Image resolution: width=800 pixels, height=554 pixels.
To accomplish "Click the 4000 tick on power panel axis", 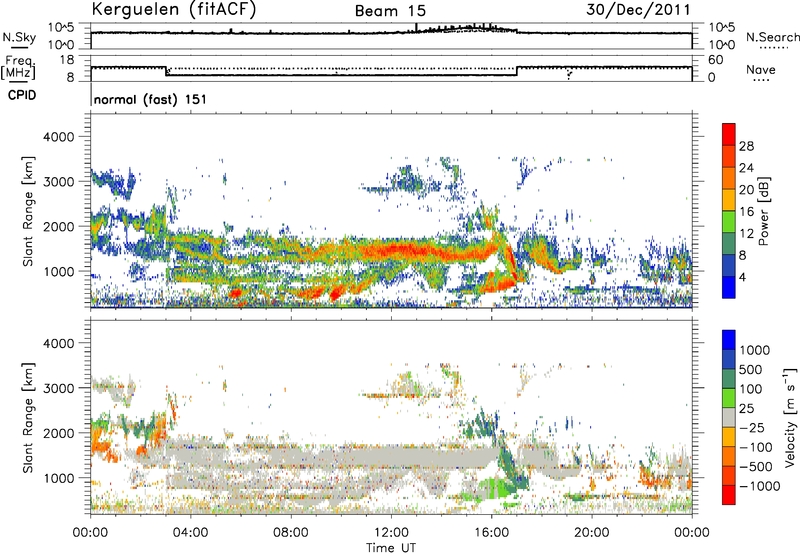I will click(x=58, y=137).
